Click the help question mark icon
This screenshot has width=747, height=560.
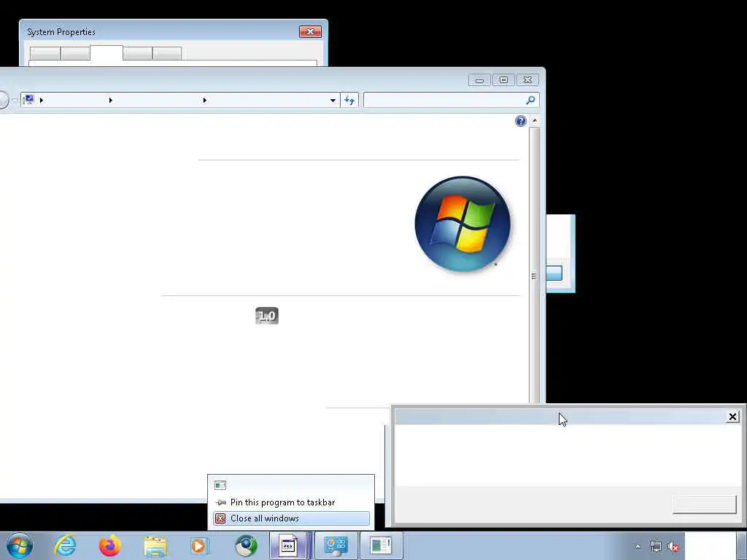tap(520, 121)
